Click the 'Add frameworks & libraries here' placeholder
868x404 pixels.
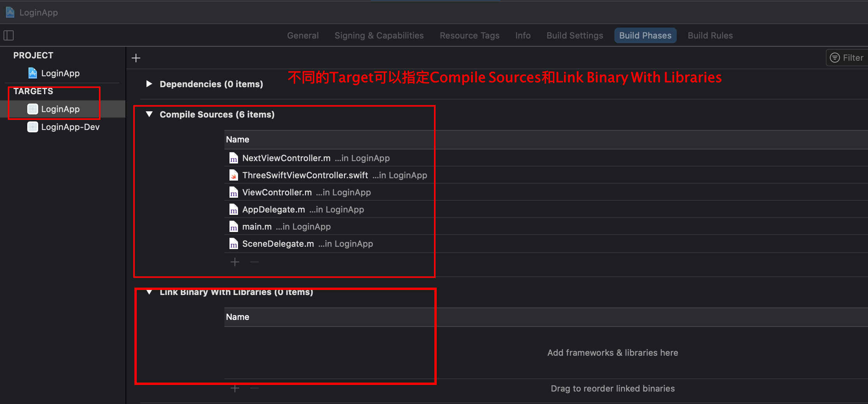click(612, 353)
